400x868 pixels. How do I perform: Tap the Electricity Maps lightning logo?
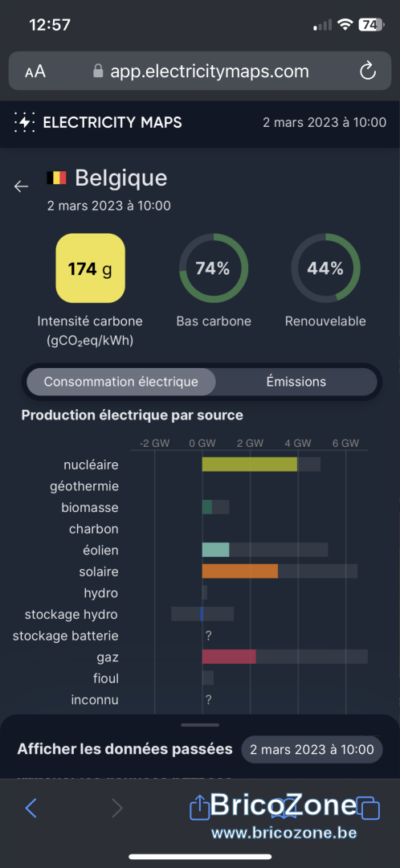point(24,122)
